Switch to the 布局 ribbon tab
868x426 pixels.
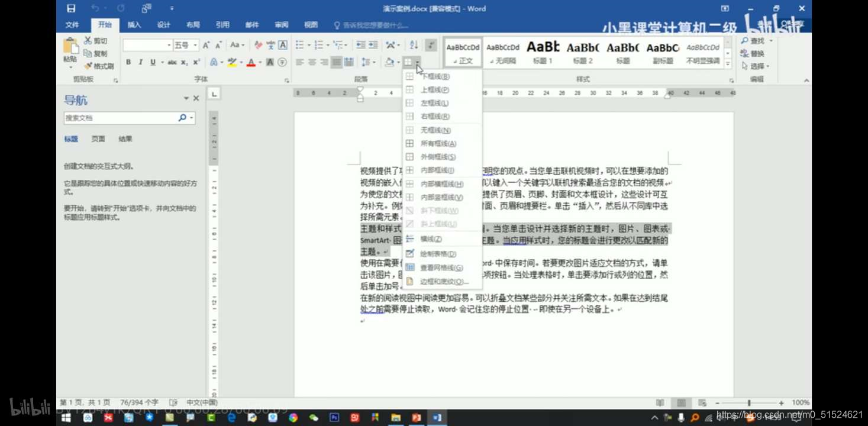tap(193, 25)
